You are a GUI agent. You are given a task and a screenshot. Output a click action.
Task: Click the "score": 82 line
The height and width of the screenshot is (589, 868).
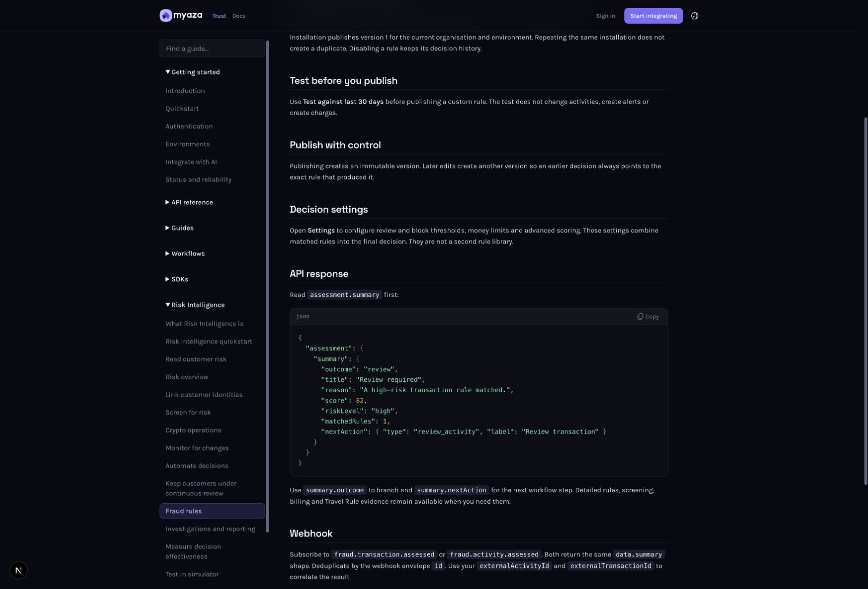(x=344, y=401)
